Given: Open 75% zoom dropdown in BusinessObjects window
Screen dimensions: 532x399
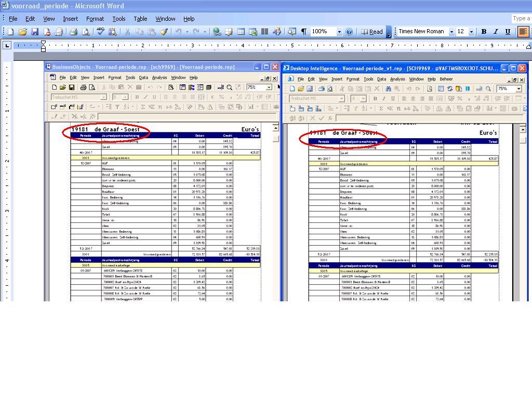Looking at the screenshot, I should click(269, 87).
